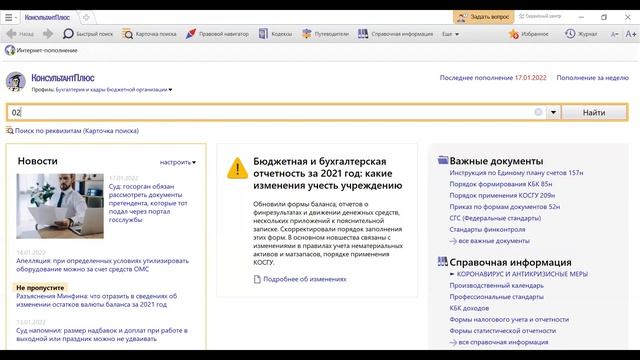Click the Задать вопрос button
The width and height of the screenshot is (640, 360).
pos(484,17)
